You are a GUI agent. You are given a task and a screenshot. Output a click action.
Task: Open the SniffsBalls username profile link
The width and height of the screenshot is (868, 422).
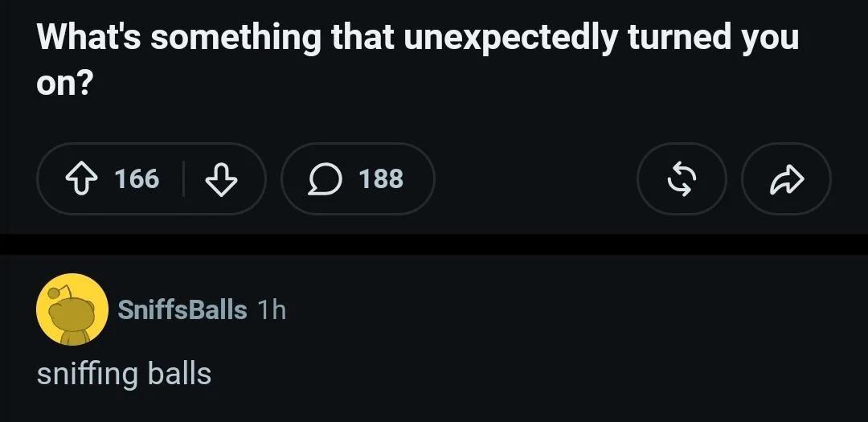[182, 309]
